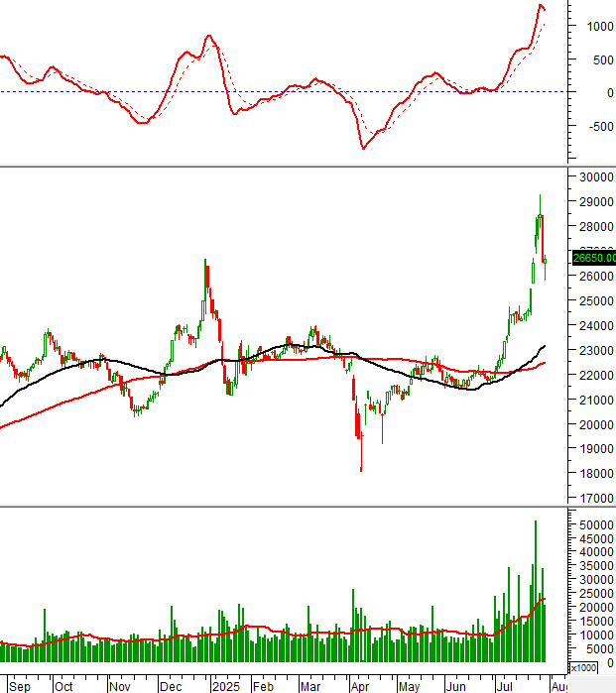Click the current price label 26650.00
The width and height of the screenshot is (616, 693).
coord(594,258)
